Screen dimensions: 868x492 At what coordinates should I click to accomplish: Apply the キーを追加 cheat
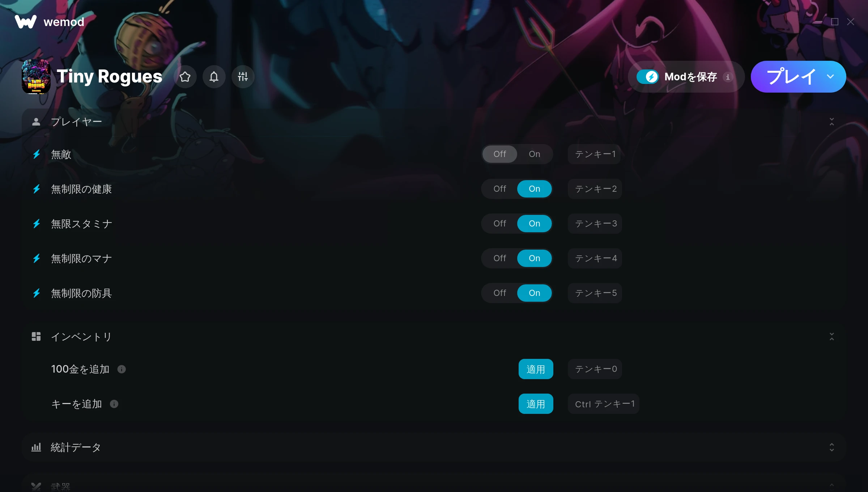click(536, 404)
